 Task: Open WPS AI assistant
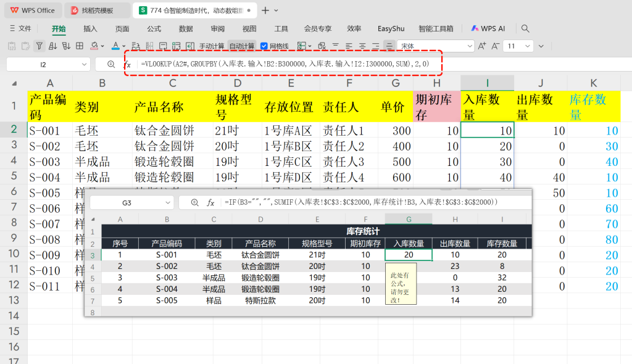[488, 28]
